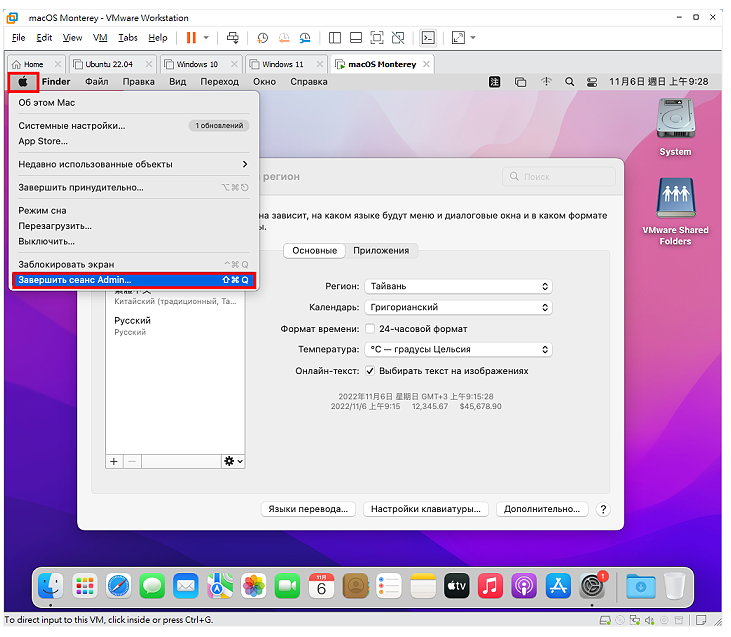Open Photos app in Dock

(254, 585)
